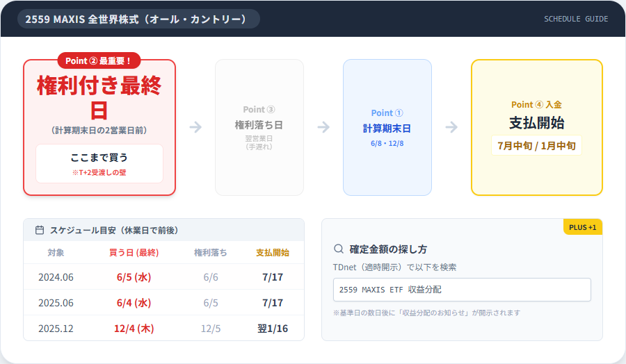The height and width of the screenshot is (364, 626).
Task: Click arrow between 権利付き最終日 and 権利落ち日 cards
Action: 195,127
